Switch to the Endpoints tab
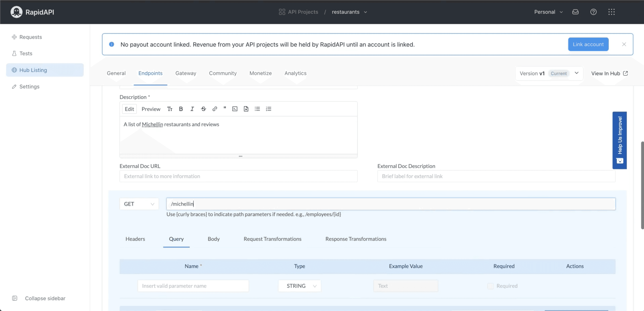 (x=150, y=73)
